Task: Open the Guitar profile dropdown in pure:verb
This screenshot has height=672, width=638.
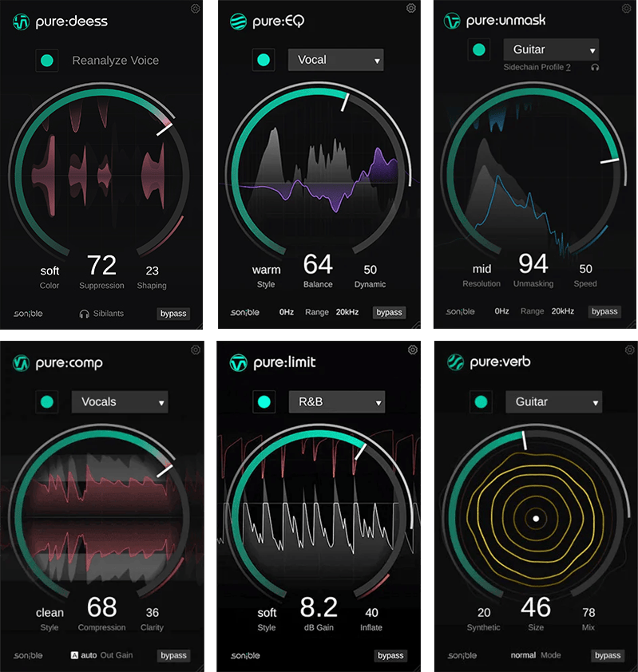Action: (553, 401)
